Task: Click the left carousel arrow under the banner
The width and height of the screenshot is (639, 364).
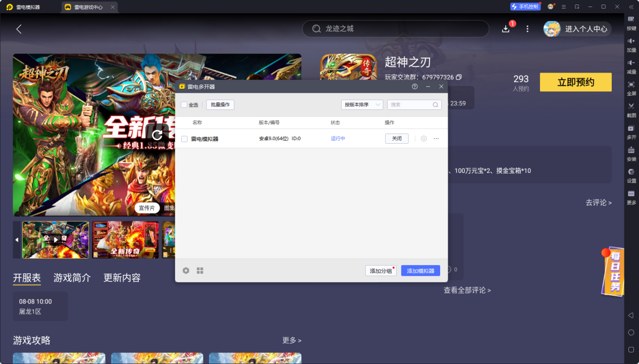Action: 16,240
